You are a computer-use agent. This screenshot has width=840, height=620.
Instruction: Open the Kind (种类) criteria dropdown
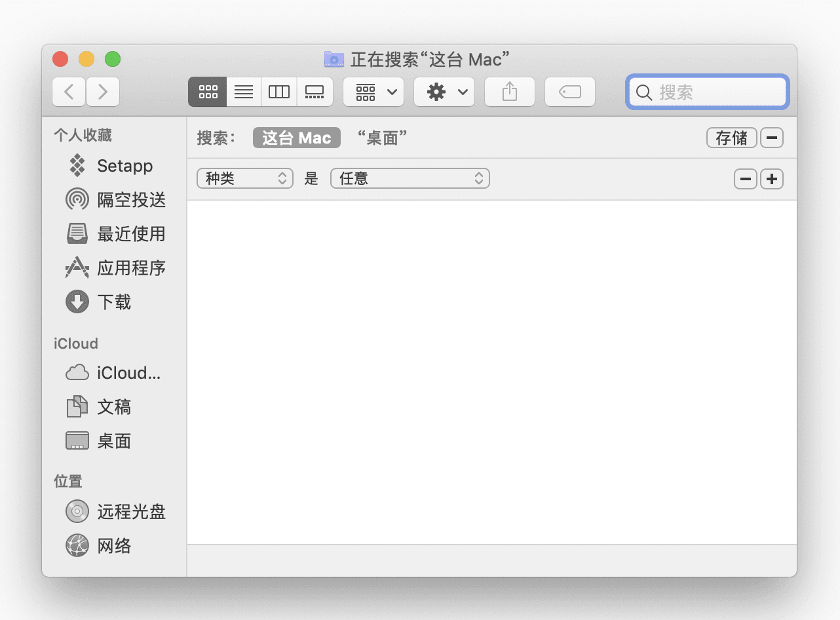(244, 178)
